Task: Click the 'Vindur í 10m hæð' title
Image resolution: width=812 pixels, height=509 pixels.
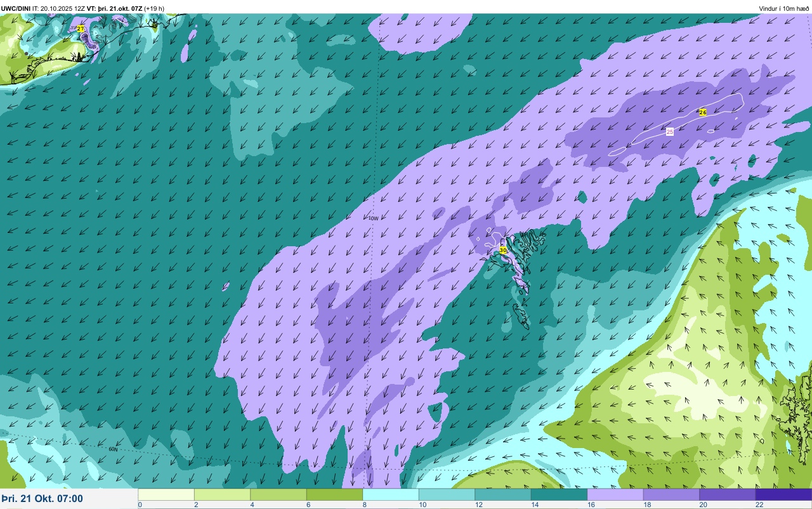Action: [783, 8]
